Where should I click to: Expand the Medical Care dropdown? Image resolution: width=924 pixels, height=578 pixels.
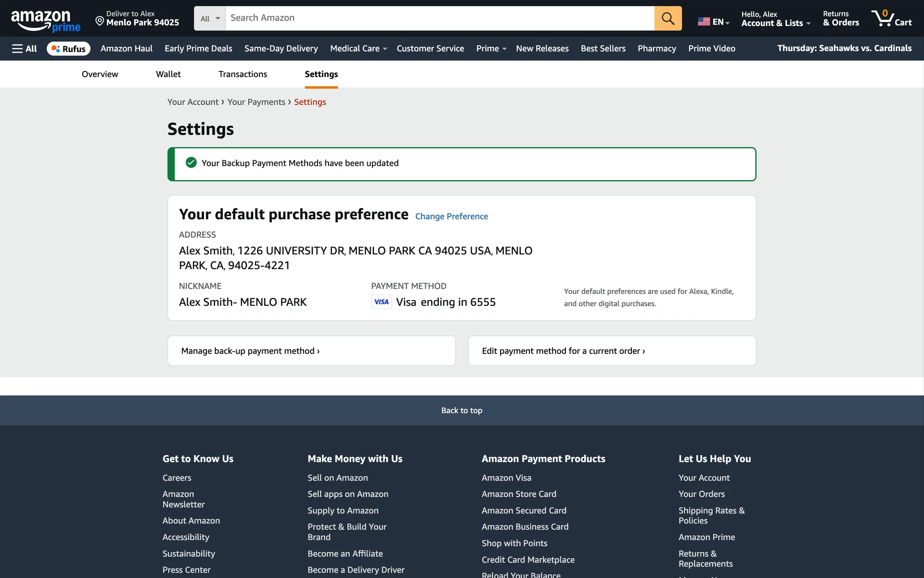click(358, 49)
